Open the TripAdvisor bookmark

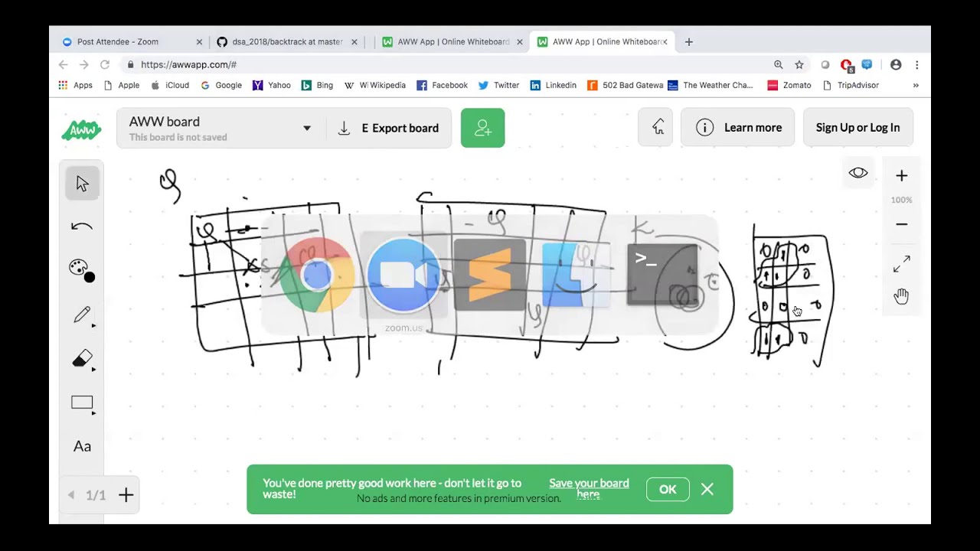(x=850, y=86)
